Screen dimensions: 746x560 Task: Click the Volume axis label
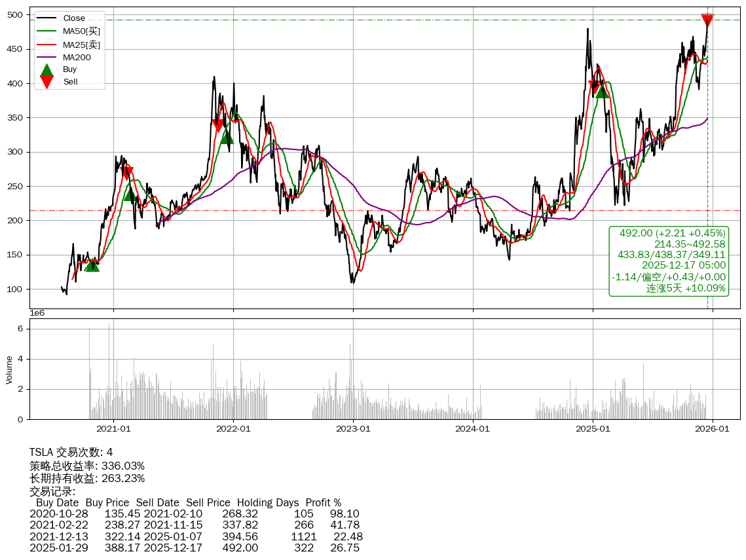9,369
